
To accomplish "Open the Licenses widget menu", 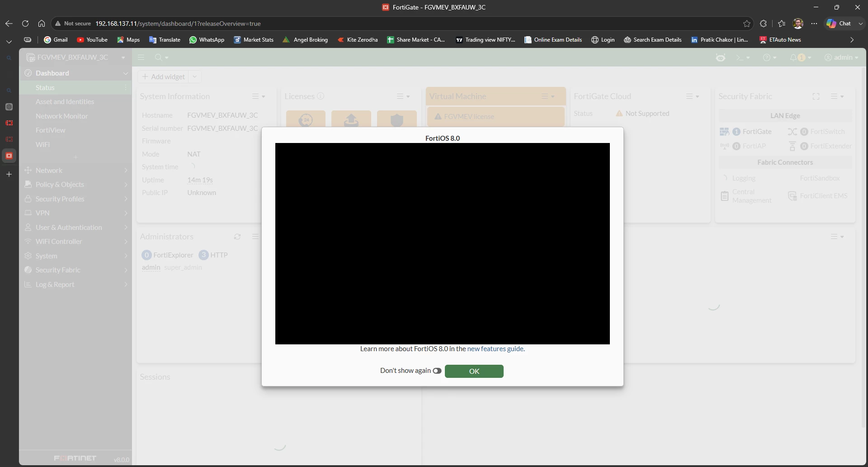I will point(403,96).
